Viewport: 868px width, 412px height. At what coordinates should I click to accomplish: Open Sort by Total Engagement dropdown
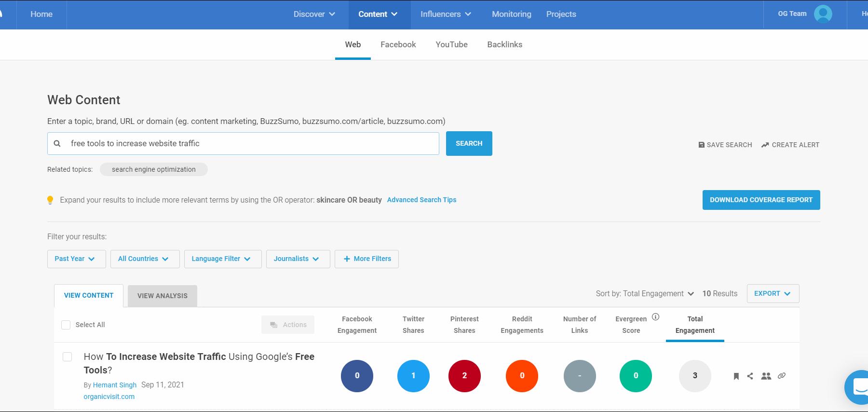pyautogui.click(x=645, y=293)
